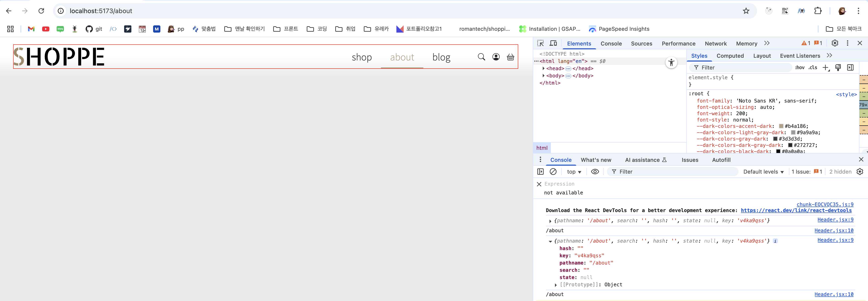
Task: Activate the inspect element picker in DevTools
Action: click(x=540, y=43)
